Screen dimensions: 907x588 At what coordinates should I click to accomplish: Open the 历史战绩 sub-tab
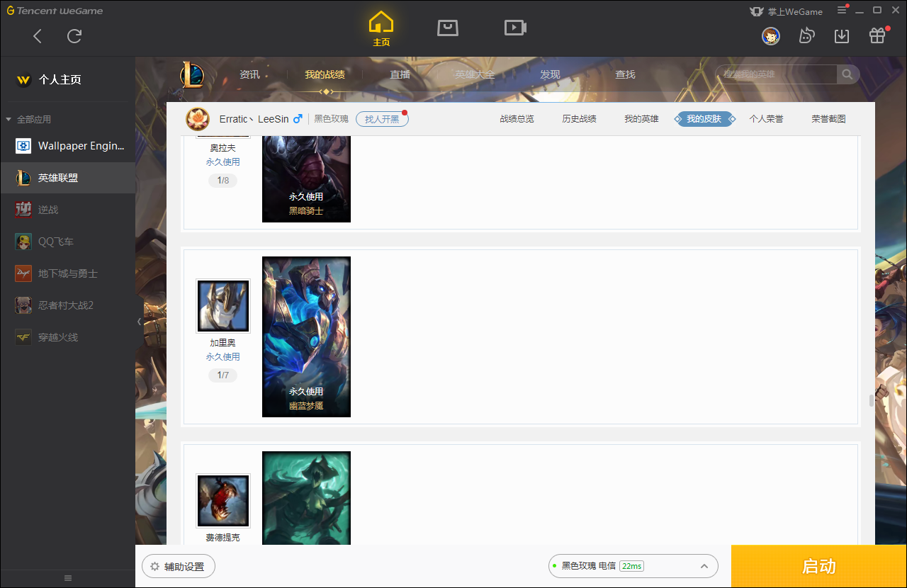coord(579,119)
